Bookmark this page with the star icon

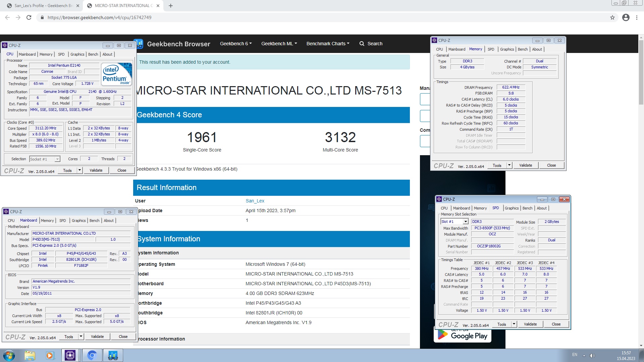tap(612, 17)
